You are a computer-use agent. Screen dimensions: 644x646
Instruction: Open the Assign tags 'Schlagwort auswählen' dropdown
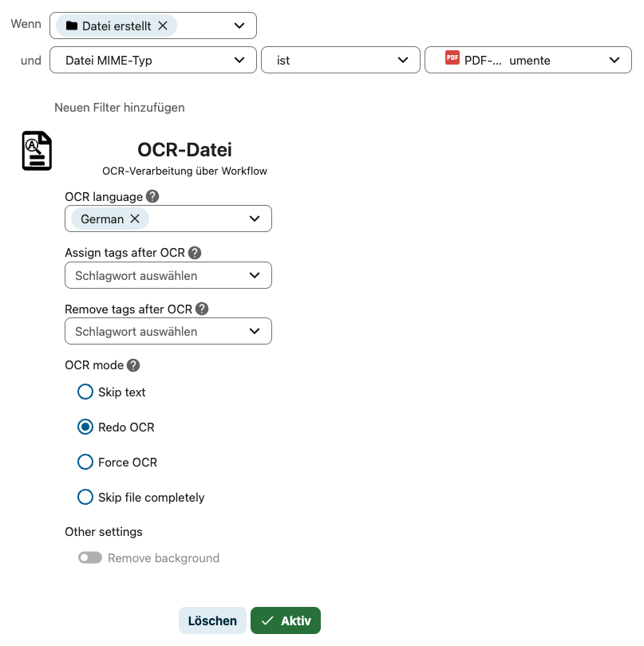click(168, 275)
